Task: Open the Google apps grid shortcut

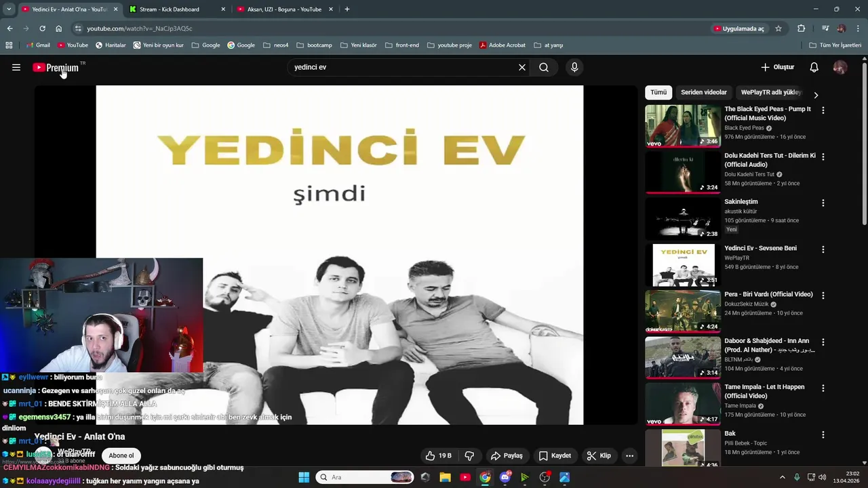Action: click(x=9, y=45)
